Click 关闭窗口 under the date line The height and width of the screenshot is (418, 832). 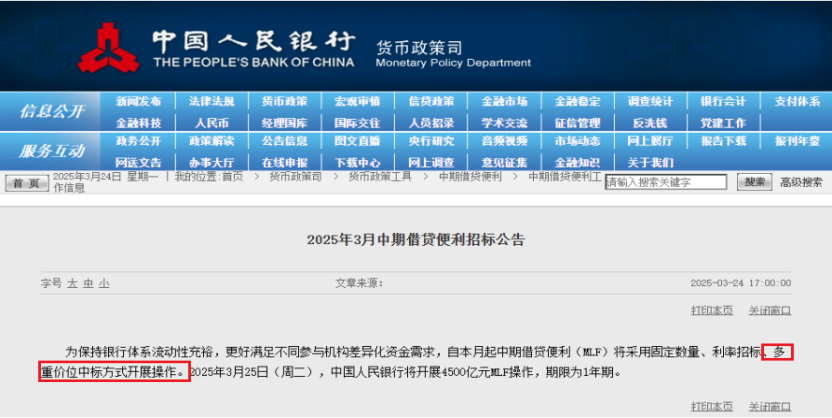769,310
